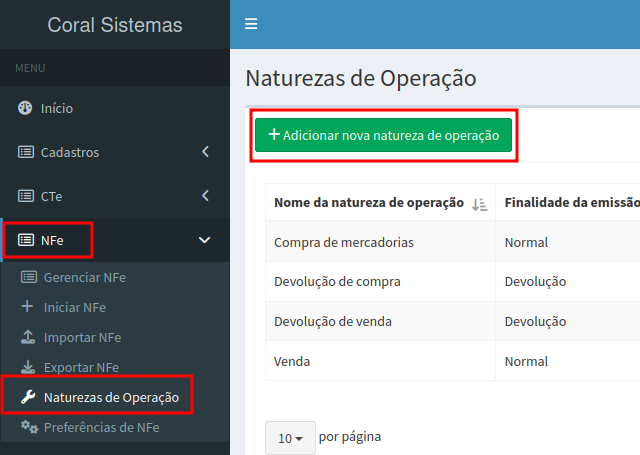The image size is (640, 455).
Task: Click the Início dashboard icon
Action: [26, 108]
